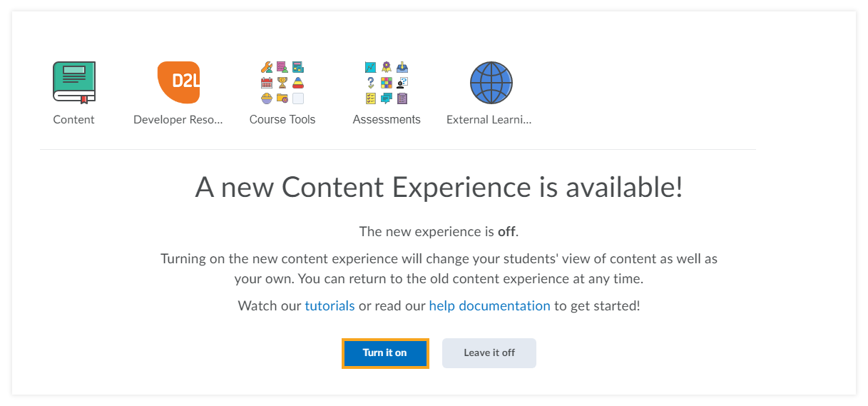Click the award ribbon icon in Assessments
The height and width of the screenshot is (406, 868).
pos(387,67)
